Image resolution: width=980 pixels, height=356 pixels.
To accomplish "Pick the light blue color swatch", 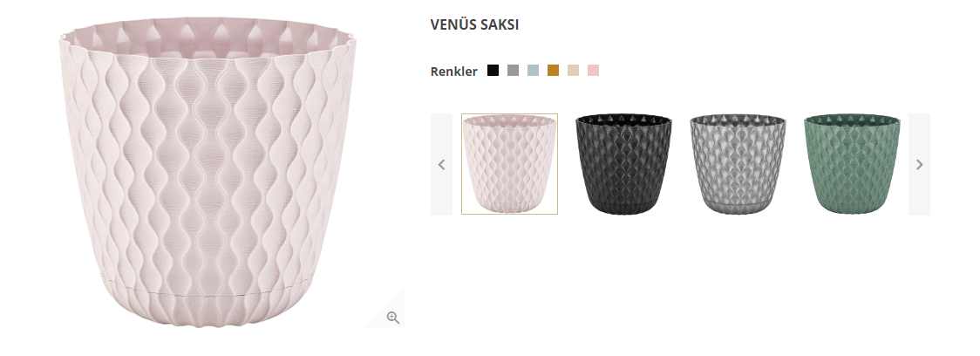I will tap(533, 71).
